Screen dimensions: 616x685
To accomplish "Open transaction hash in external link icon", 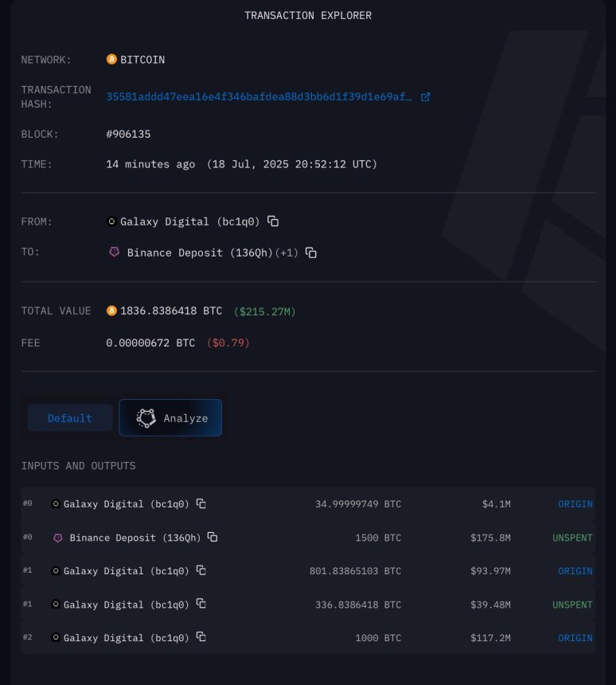I will (x=425, y=97).
